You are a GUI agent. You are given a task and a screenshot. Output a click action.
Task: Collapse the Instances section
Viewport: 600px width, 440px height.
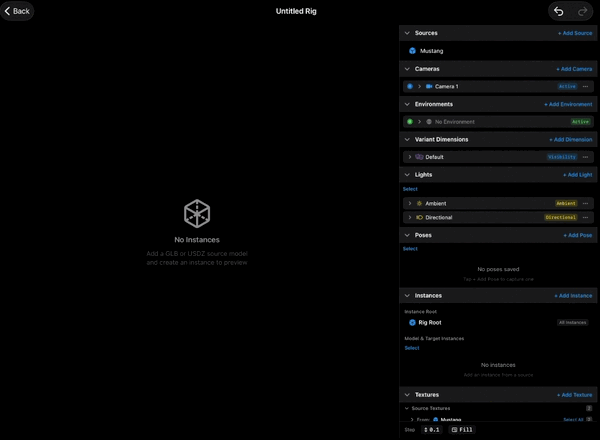coord(407,295)
